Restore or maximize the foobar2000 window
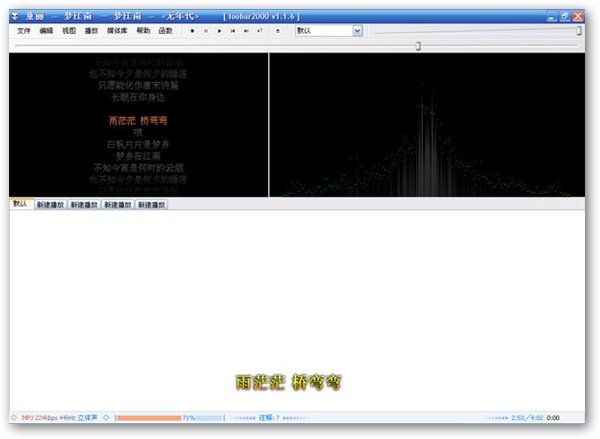 pos(565,16)
